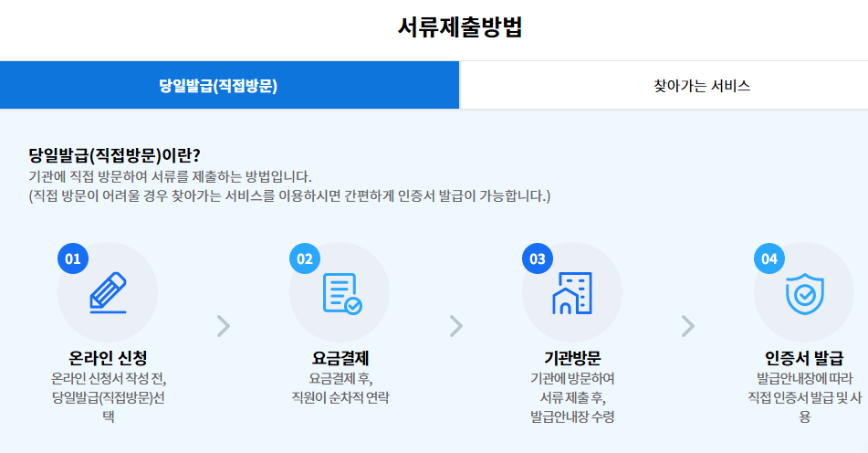This screenshot has height=453, width=868.
Task: Click the description 온라인 신청서 작성 전, 당일발급(직접방문)선택
Action: point(109,397)
